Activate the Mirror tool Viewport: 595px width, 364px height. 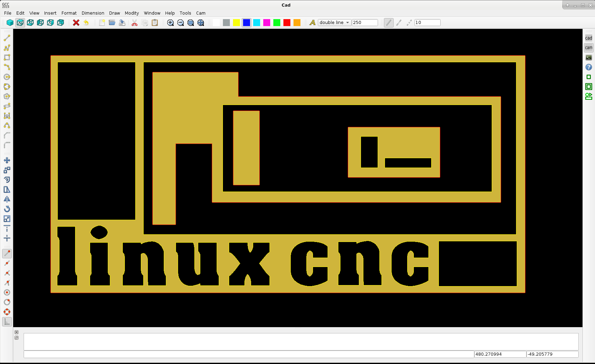(x=7, y=199)
